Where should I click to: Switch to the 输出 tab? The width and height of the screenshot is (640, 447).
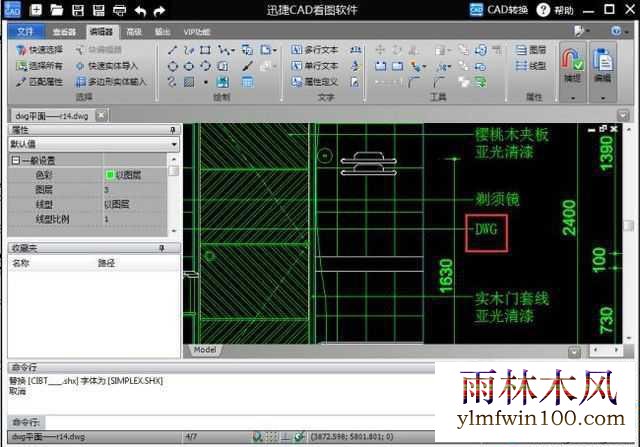(x=162, y=32)
